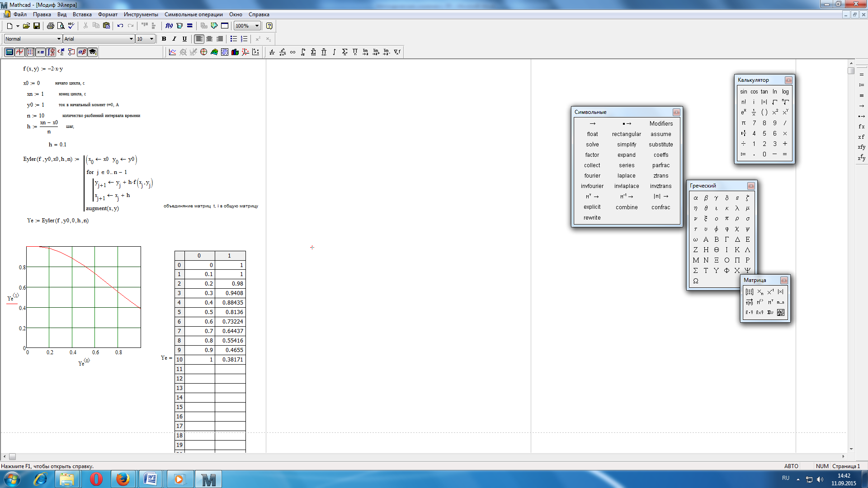Undo the last action
Image resolution: width=868 pixels, height=488 pixels.
[120, 26]
